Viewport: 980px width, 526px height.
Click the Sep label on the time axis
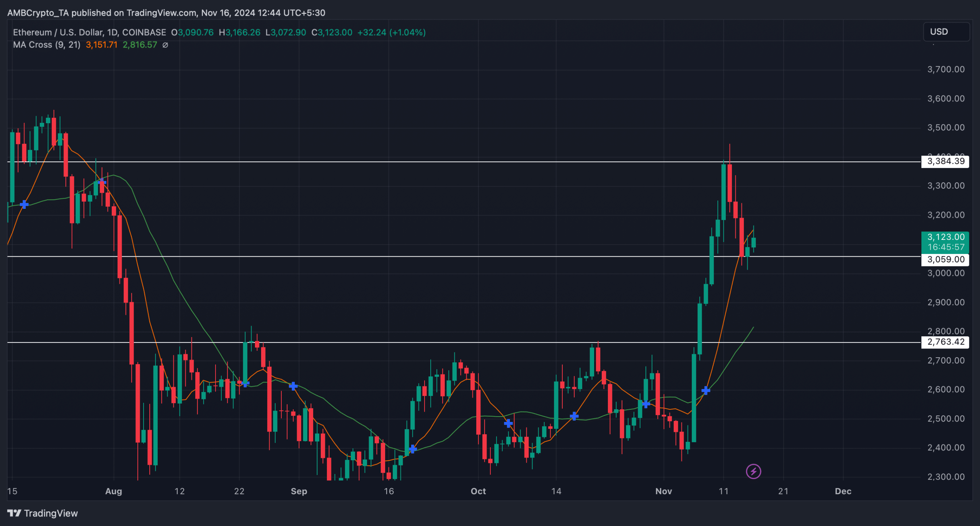(299, 491)
